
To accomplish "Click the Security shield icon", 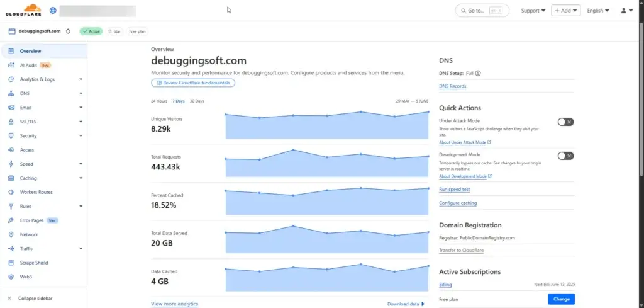I will pyautogui.click(x=11, y=135).
